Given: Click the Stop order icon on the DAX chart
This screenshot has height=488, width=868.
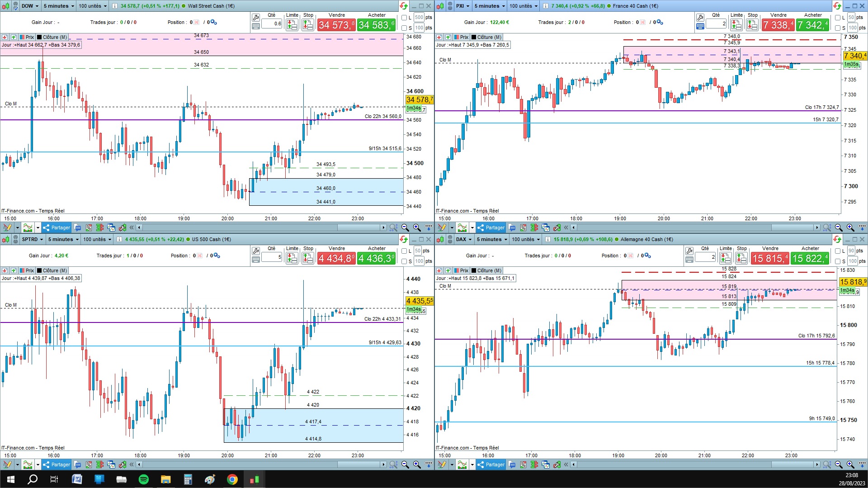Looking at the screenshot, I should tap(741, 258).
